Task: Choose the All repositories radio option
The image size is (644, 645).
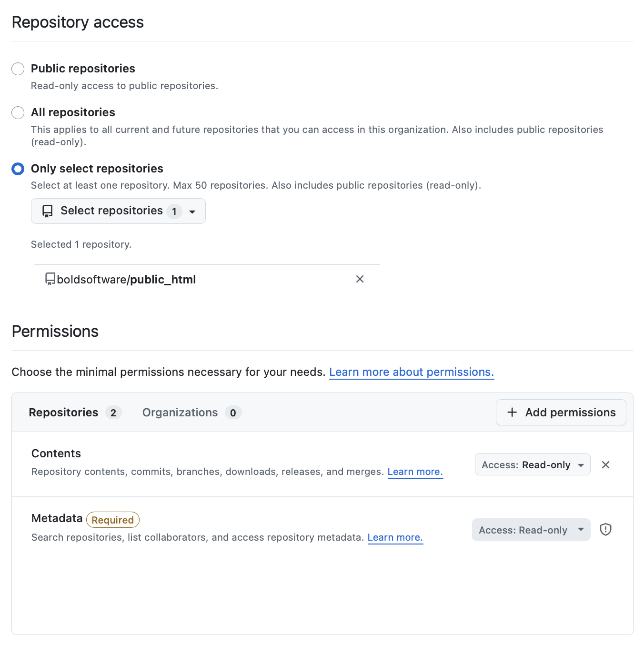Action: [x=18, y=113]
